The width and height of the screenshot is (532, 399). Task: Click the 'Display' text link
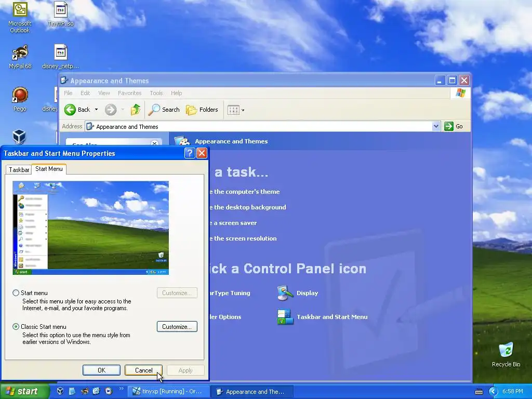307,293
